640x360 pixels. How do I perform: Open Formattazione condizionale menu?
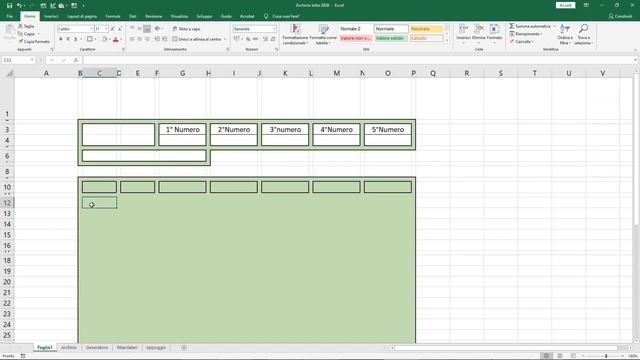click(295, 34)
